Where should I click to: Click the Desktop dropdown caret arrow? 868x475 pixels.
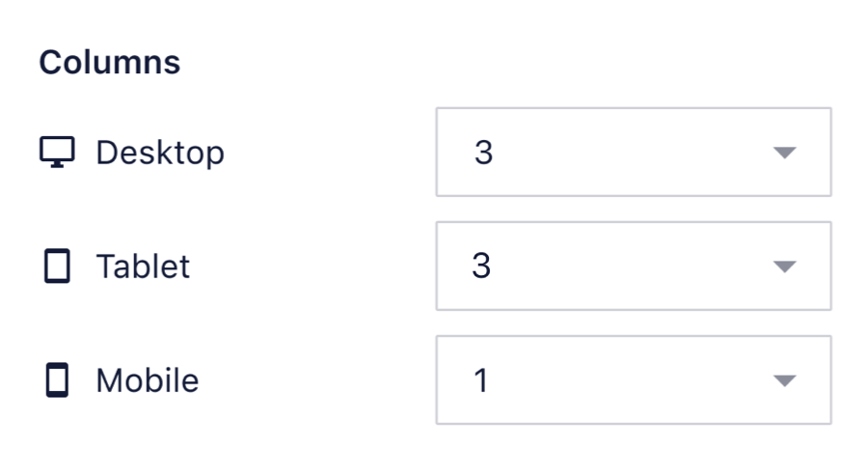click(x=785, y=153)
